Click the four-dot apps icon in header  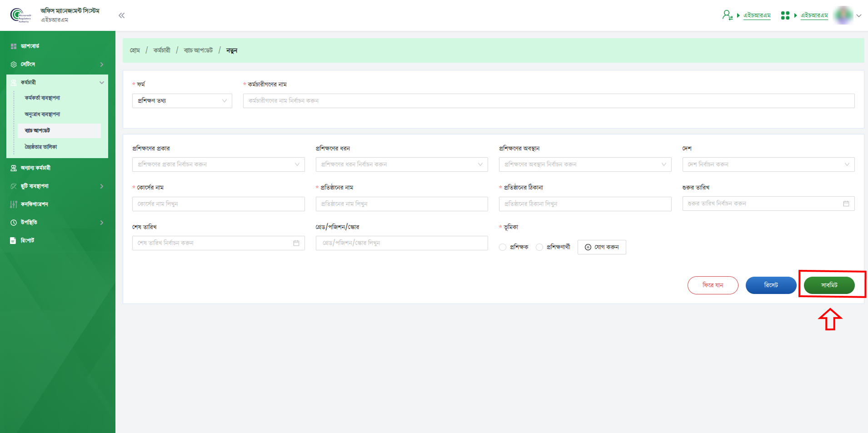click(x=785, y=15)
